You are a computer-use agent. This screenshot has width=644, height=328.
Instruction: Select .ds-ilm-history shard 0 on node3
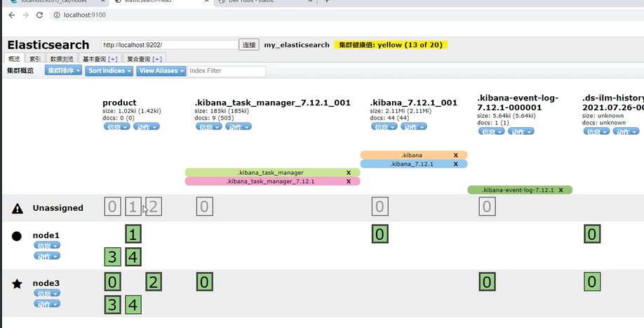(592, 282)
